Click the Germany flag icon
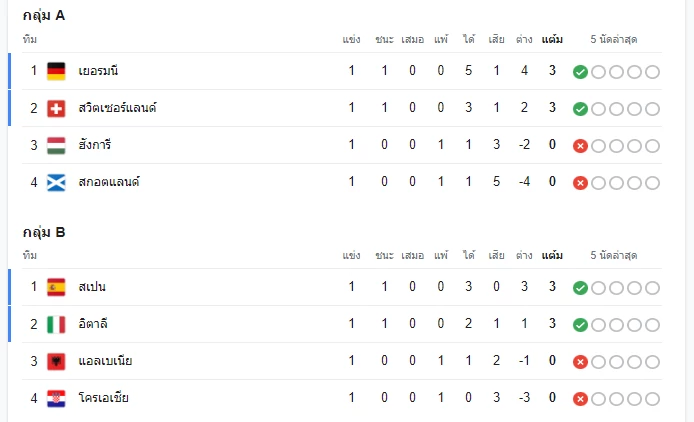This screenshot has height=422, width=694. 56,71
